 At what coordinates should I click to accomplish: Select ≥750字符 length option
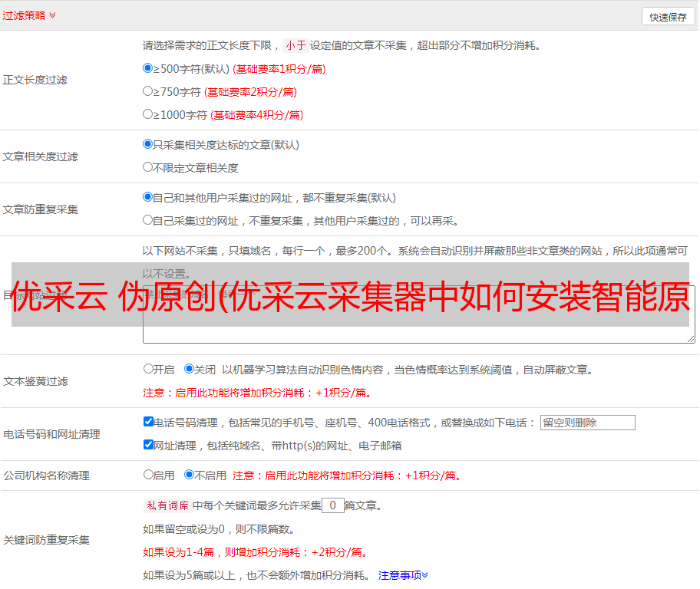(148, 91)
